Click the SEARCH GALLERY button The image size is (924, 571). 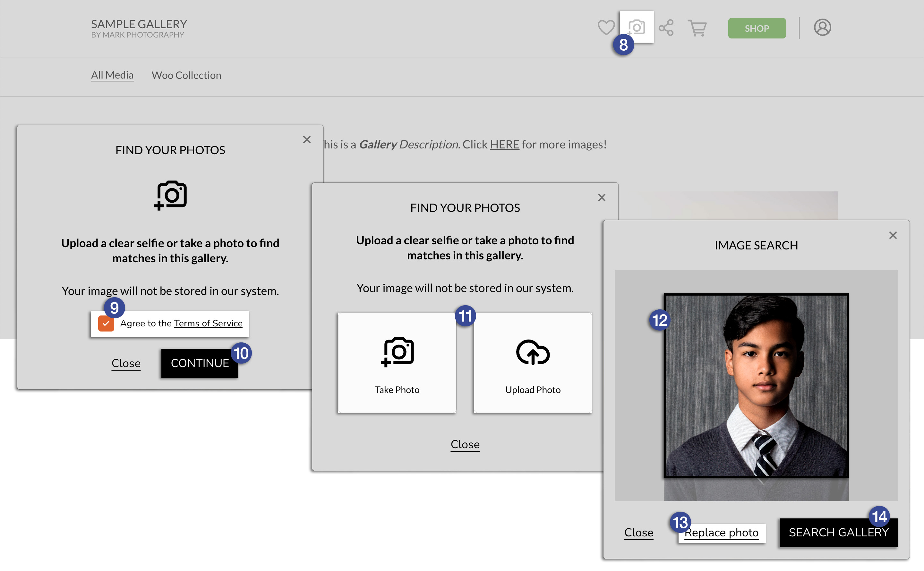[x=838, y=533]
